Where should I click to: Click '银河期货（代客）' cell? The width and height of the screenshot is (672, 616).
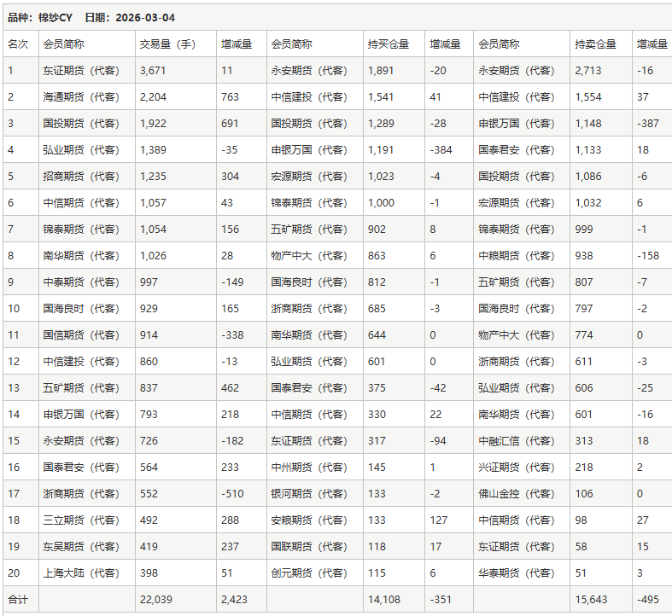click(309, 494)
